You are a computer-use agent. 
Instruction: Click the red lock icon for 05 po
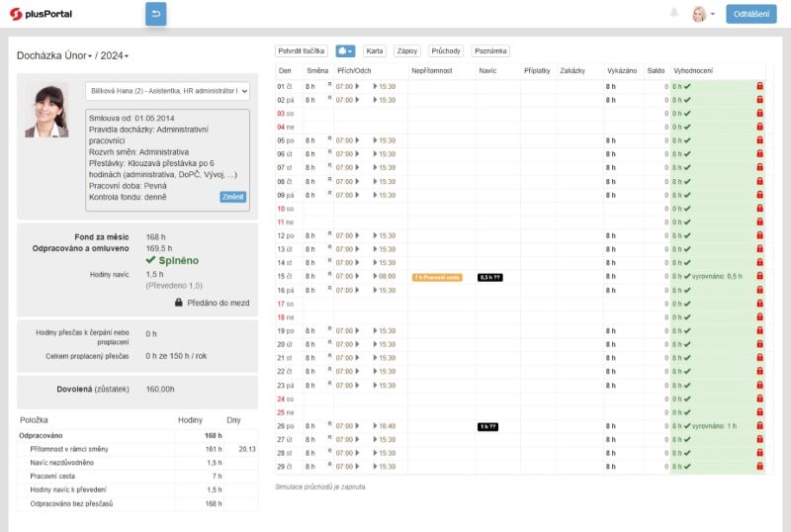click(x=759, y=140)
